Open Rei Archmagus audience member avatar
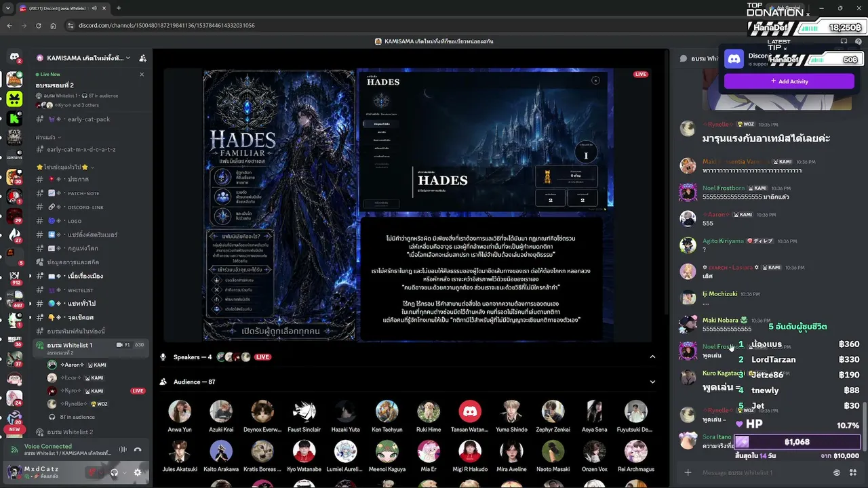 636,451
